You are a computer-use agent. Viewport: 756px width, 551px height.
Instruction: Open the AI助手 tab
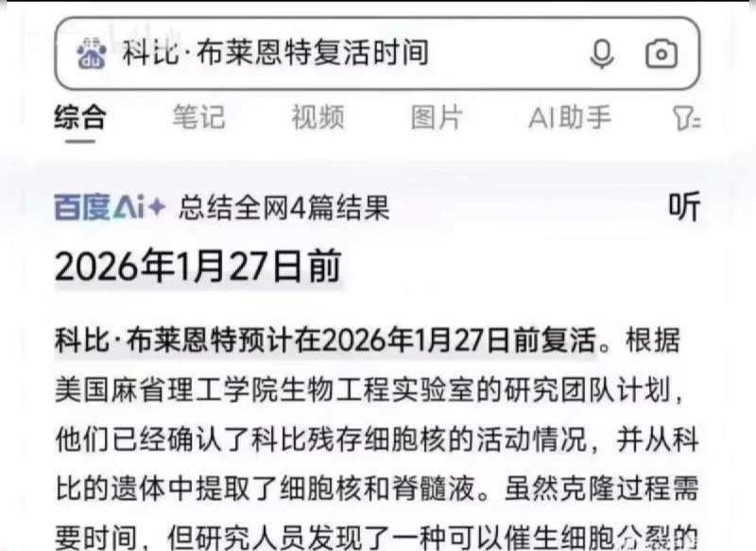click(x=570, y=117)
